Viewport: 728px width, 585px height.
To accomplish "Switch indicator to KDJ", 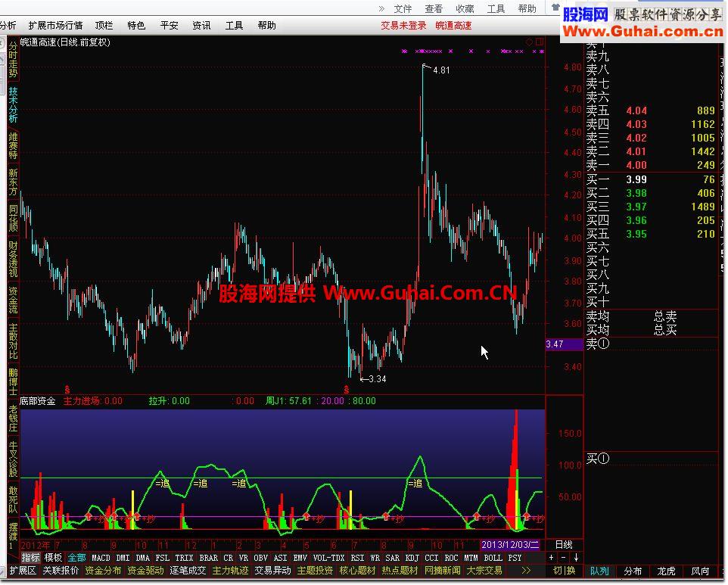I will 412,558.
